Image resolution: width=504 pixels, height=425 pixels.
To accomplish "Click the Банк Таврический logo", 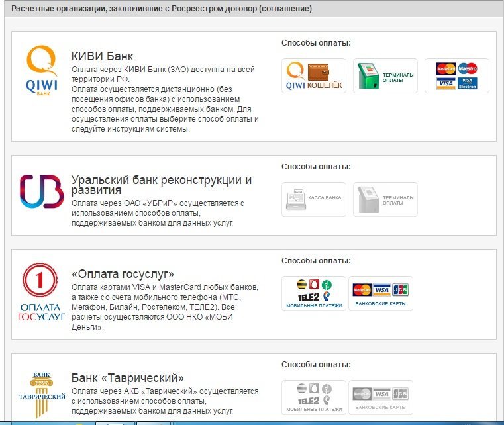I will (42, 395).
